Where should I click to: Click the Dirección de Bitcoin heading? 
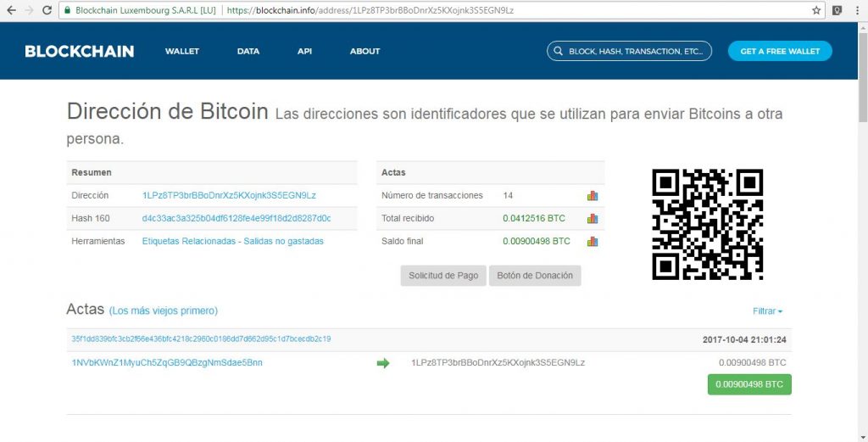(167, 111)
